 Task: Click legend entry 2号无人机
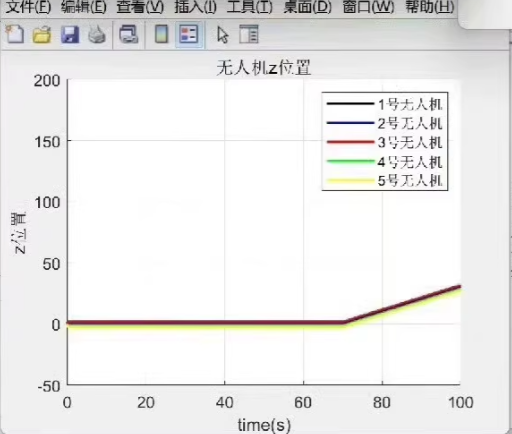point(410,124)
